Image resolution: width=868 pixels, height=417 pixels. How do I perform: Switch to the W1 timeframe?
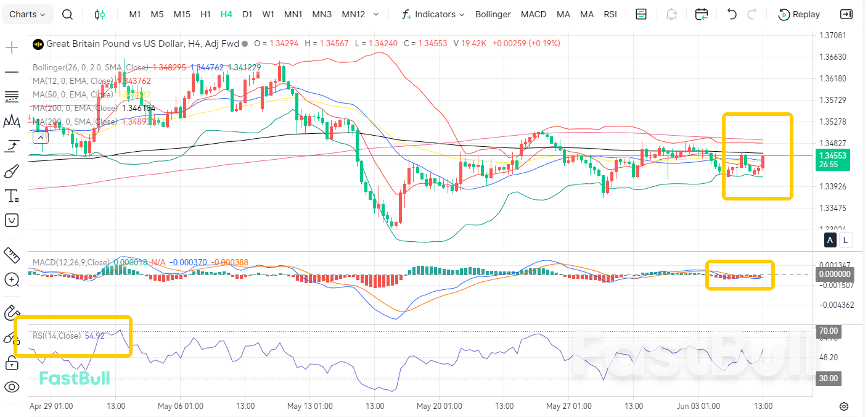click(x=268, y=14)
